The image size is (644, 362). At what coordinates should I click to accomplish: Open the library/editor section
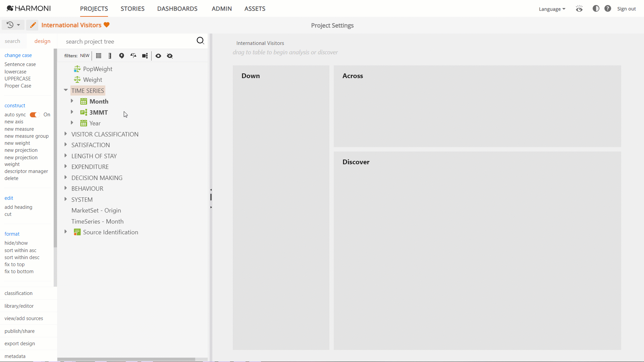[x=28, y=306]
